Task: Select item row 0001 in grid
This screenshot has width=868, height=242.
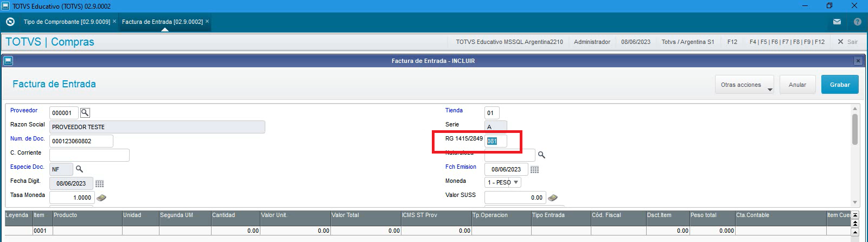Action: click(428, 231)
